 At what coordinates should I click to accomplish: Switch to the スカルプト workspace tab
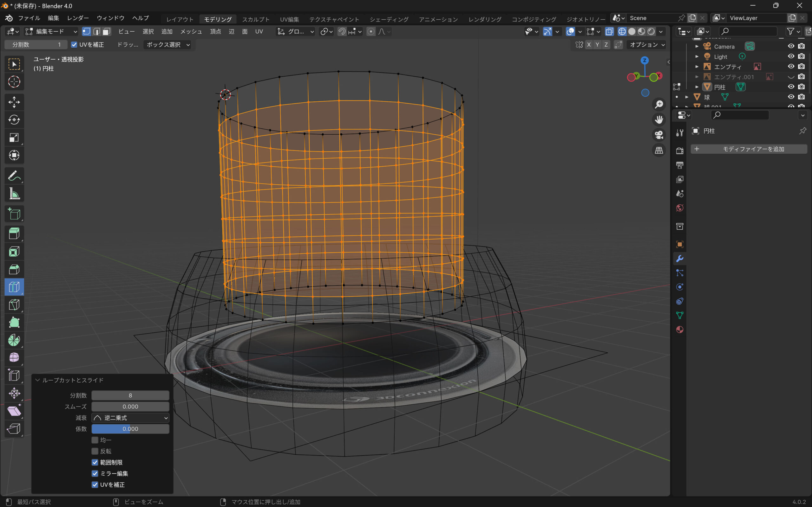point(256,19)
